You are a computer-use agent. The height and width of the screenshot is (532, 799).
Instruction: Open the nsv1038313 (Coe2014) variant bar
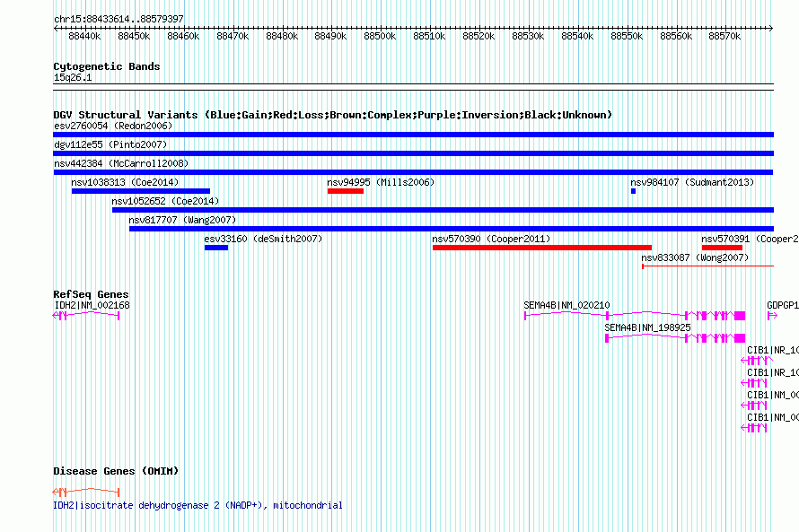point(141,191)
